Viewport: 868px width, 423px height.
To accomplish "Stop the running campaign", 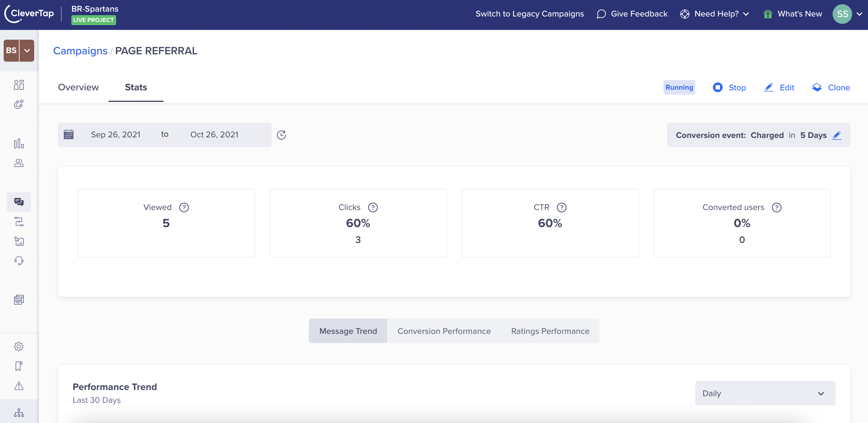I will click(x=729, y=87).
